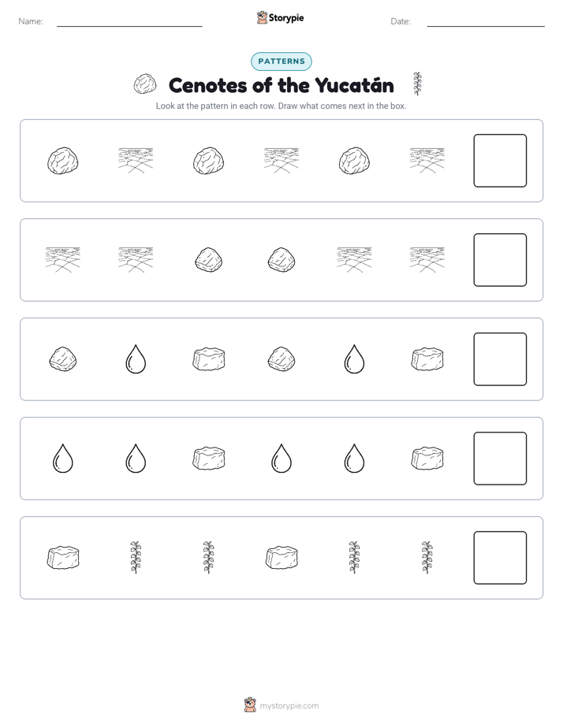Click the first vine in the bottom row
This screenshot has width=563, height=728.
click(x=136, y=557)
